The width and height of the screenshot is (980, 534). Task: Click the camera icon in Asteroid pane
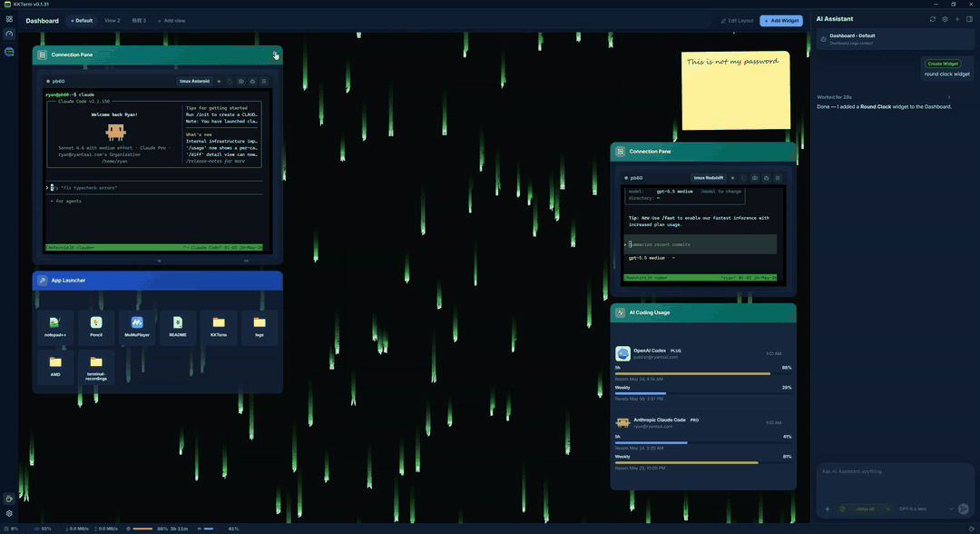pyautogui.click(x=241, y=82)
